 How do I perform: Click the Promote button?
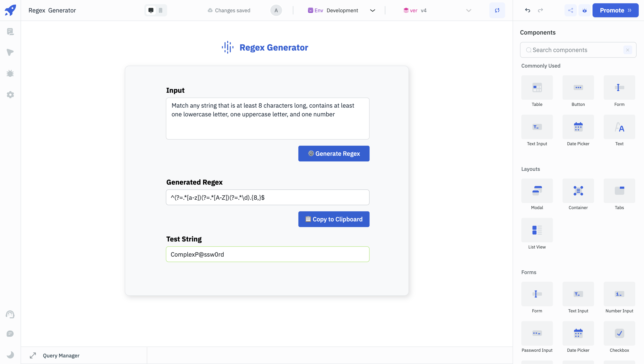coord(616,10)
